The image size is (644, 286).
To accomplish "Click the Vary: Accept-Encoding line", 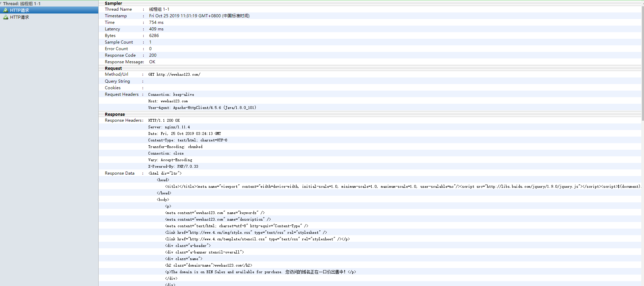I will tap(170, 160).
